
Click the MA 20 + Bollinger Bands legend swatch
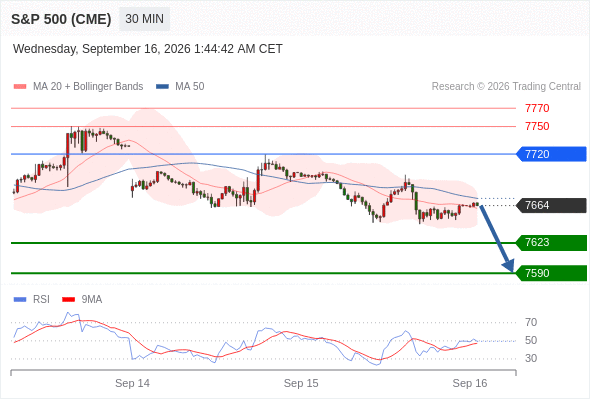(x=20, y=87)
